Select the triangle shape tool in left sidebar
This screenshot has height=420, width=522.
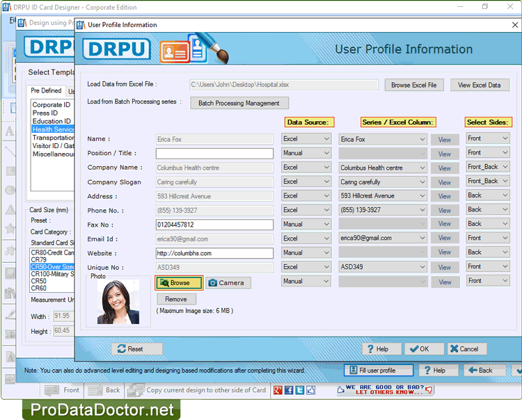pyautogui.click(x=10, y=209)
